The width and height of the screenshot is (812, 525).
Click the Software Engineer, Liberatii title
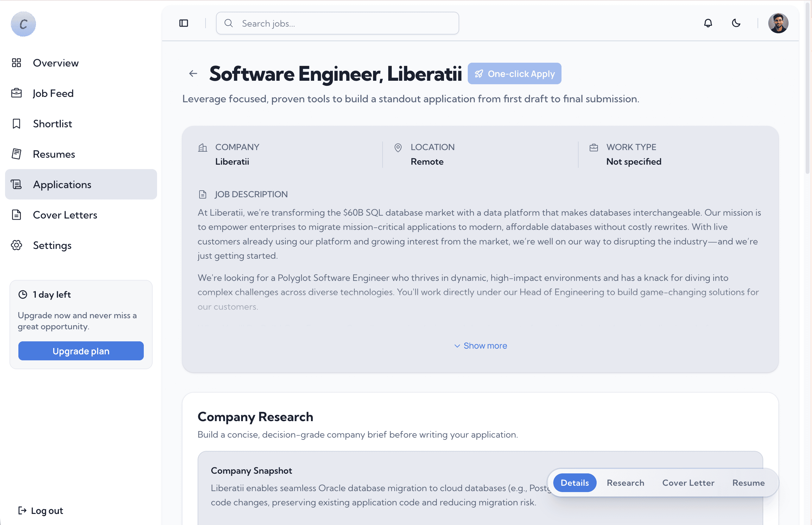click(336, 74)
